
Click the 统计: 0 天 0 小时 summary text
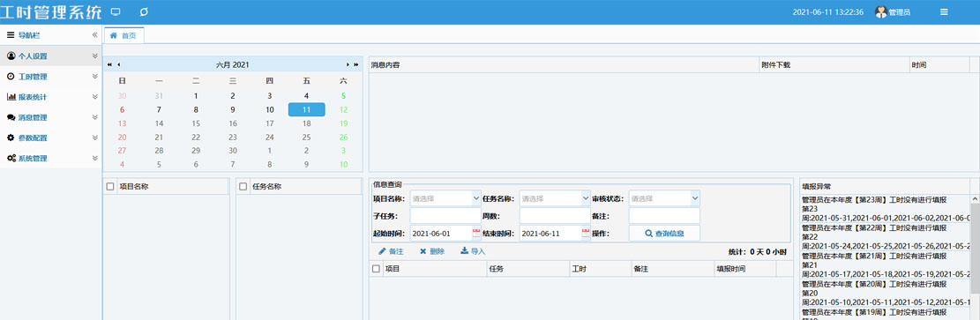(x=758, y=251)
